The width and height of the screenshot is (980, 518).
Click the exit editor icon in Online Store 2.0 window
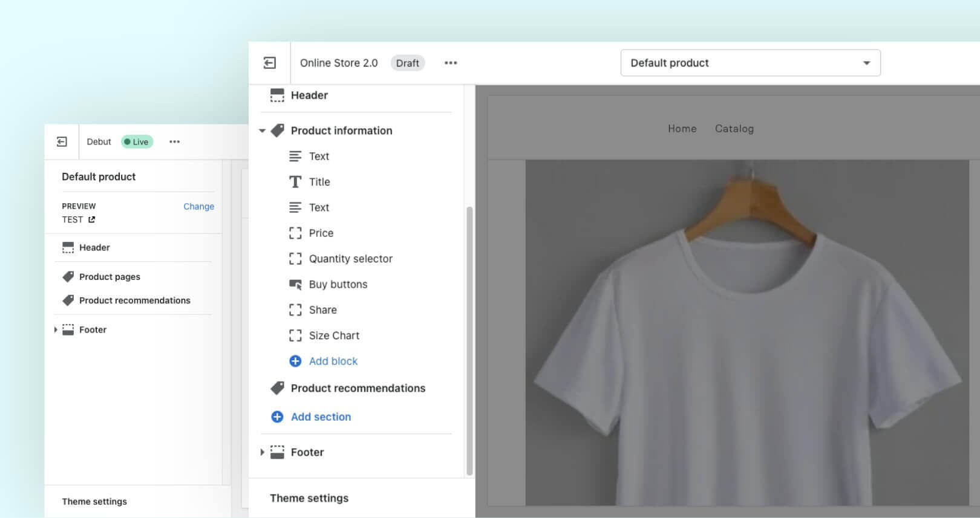tap(270, 63)
